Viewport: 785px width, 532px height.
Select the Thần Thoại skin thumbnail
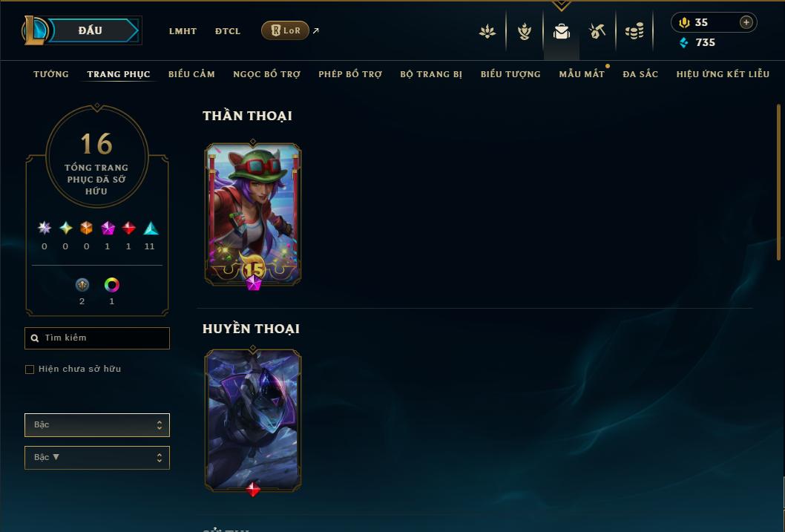253,214
